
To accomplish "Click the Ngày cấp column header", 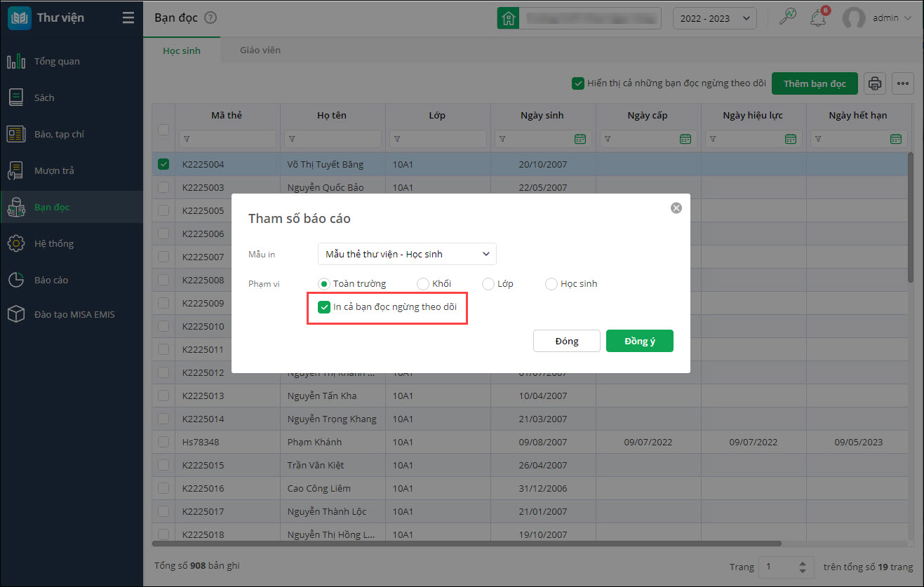I will pos(648,115).
